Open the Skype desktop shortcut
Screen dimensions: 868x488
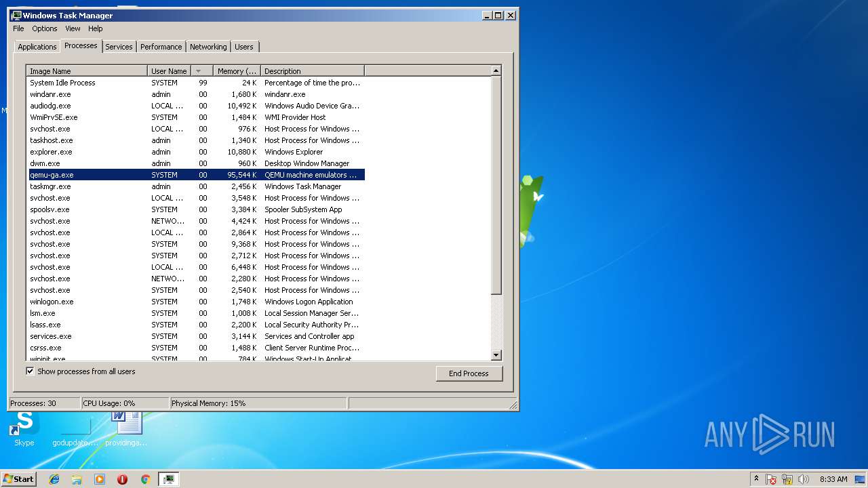pyautogui.click(x=24, y=428)
